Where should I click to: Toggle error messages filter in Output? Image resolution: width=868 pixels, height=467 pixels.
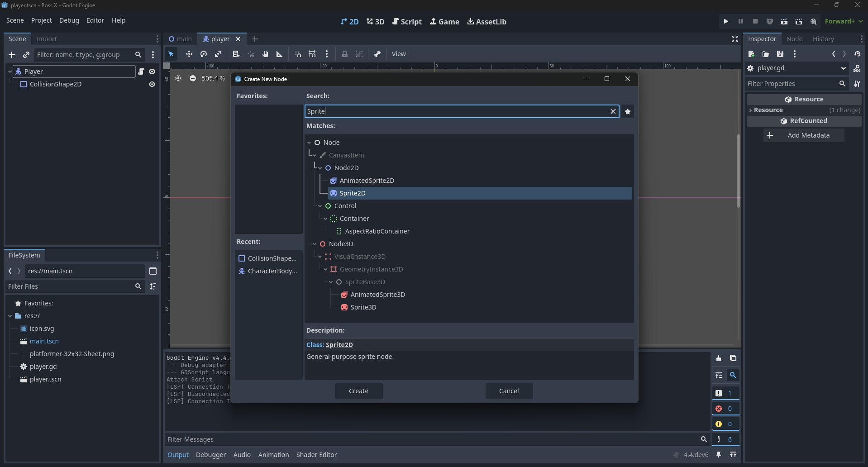pyautogui.click(x=725, y=409)
